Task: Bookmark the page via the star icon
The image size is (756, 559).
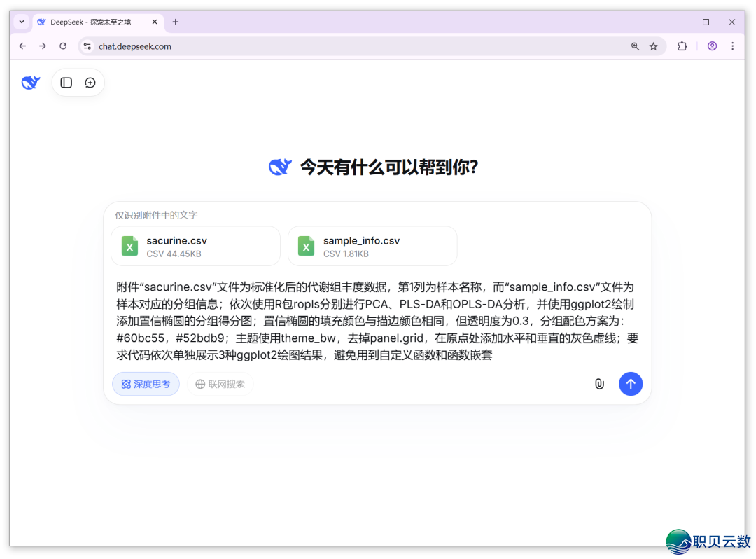Action: pos(654,46)
